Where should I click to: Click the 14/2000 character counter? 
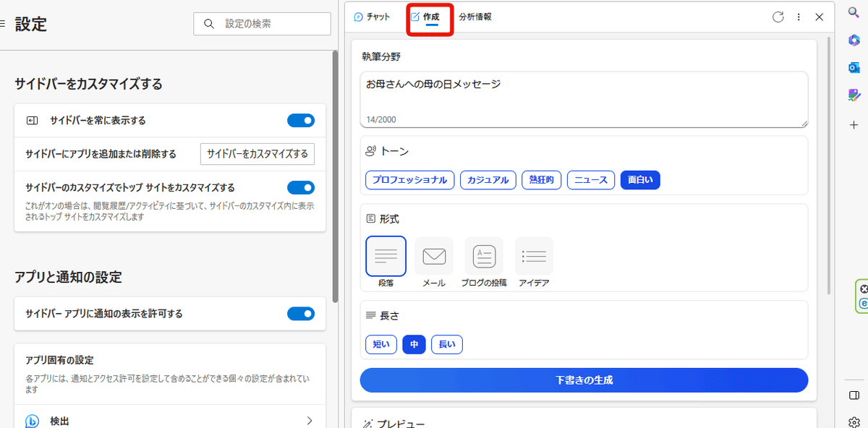click(x=380, y=120)
